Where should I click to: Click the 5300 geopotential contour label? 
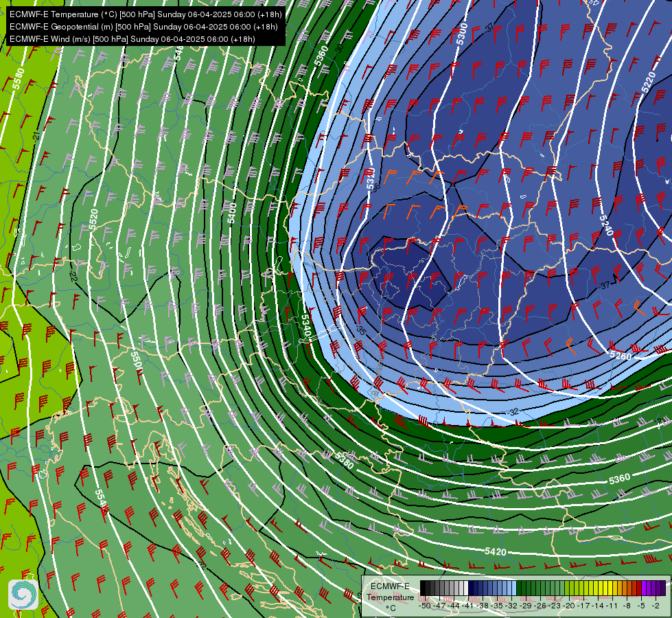(x=461, y=34)
